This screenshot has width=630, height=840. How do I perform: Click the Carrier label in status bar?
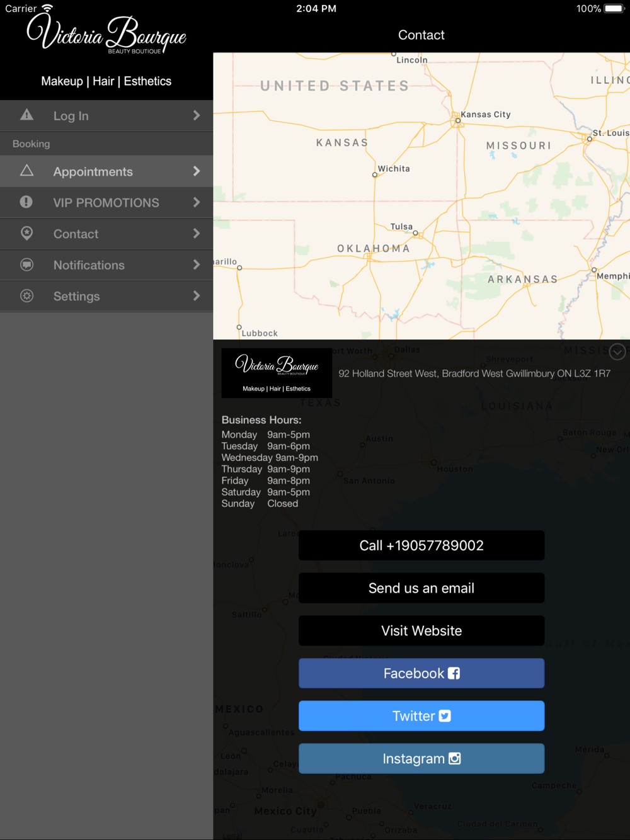21,9
